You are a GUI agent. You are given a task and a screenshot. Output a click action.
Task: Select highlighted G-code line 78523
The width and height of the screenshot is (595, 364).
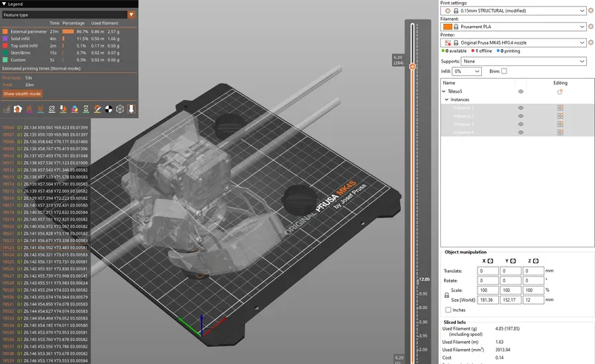45,247
